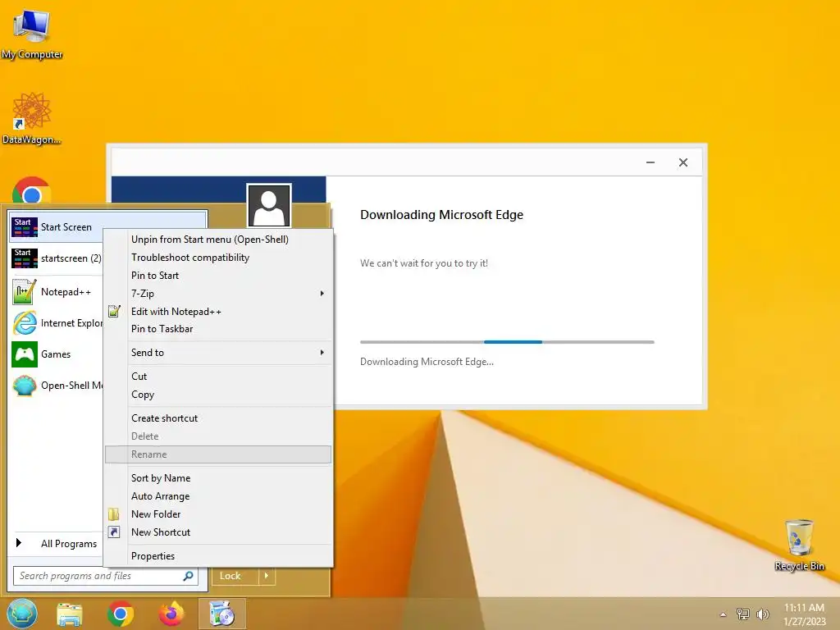Open the DataWagon desktop shortcut
The width and height of the screenshot is (840, 630).
(32, 118)
